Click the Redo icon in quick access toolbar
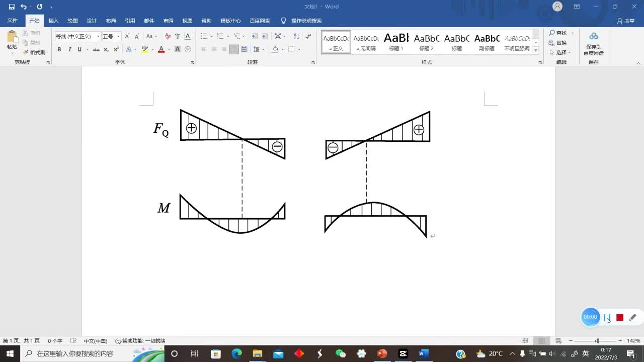The image size is (644, 362). pyautogui.click(x=40, y=7)
